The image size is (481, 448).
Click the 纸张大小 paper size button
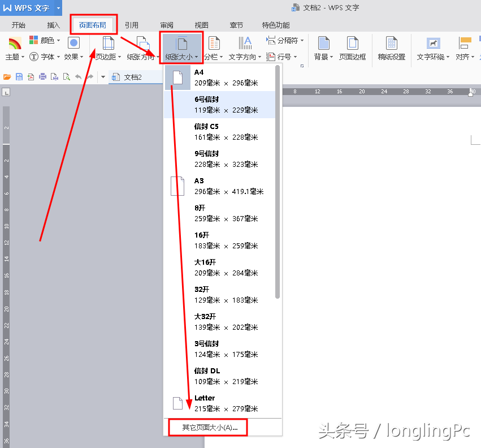coord(181,48)
